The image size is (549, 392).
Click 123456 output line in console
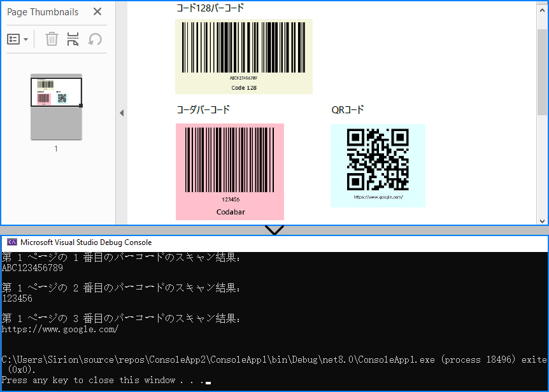click(17, 298)
